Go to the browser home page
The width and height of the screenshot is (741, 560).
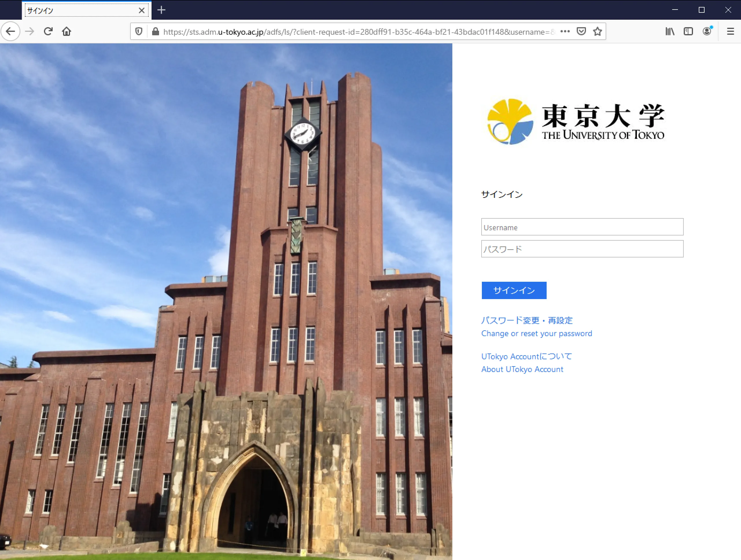click(x=67, y=32)
